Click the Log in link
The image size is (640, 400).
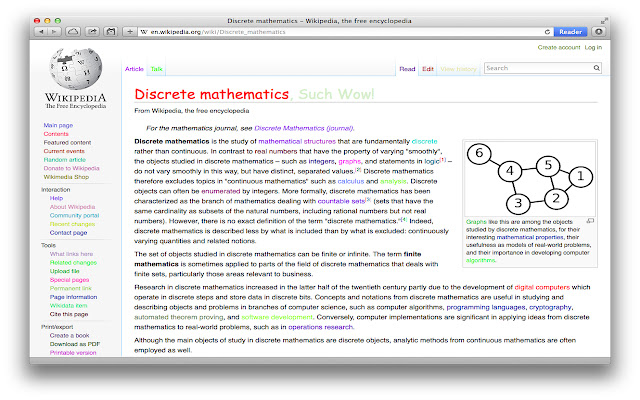click(x=593, y=47)
